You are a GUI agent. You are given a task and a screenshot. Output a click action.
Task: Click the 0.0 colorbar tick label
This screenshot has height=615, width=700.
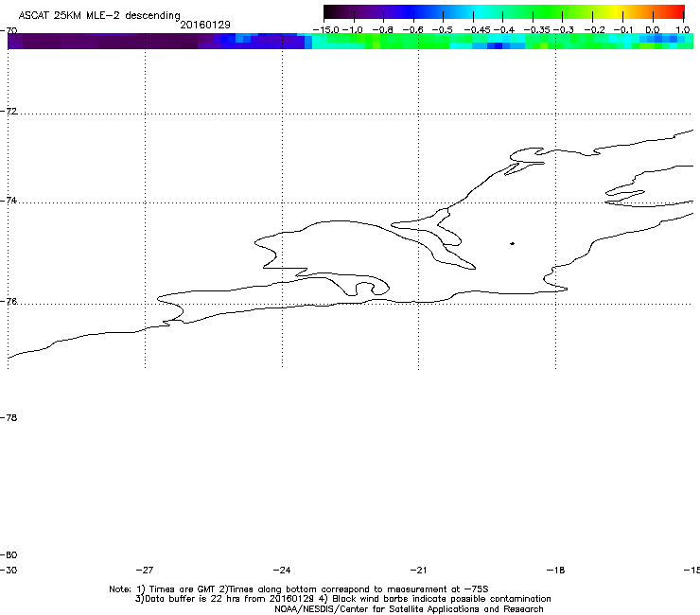(653, 30)
